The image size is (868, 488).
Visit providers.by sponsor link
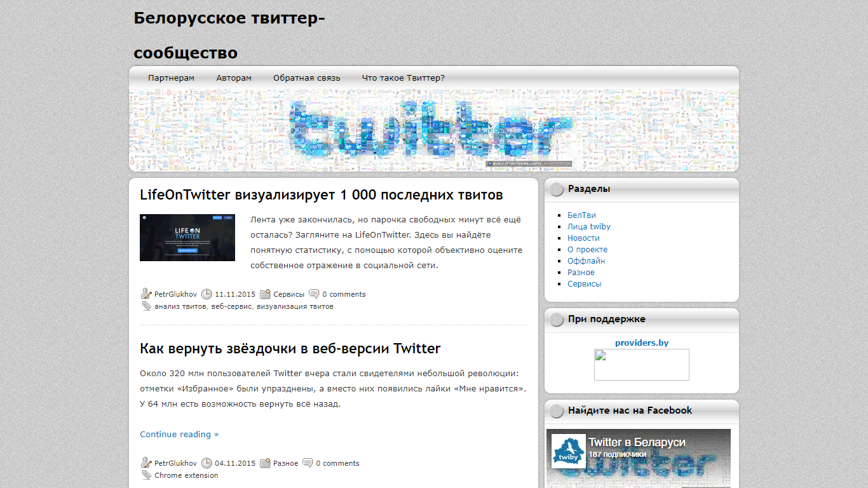click(642, 342)
